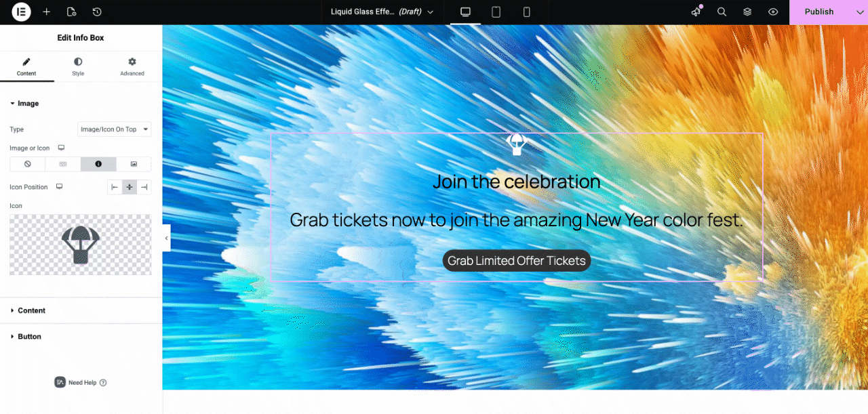This screenshot has width=868, height=414.
Task: Open document settings page icon
Action: point(72,12)
